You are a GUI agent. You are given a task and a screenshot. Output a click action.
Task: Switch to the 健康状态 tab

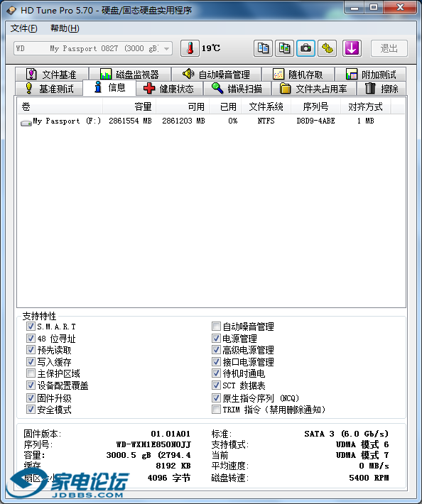[169, 89]
